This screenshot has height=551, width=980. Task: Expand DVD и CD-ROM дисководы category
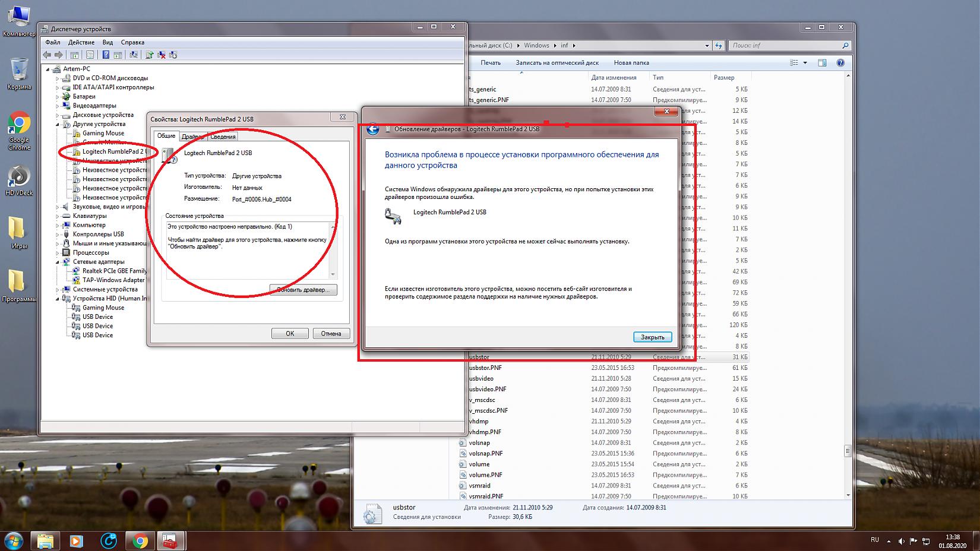point(58,78)
